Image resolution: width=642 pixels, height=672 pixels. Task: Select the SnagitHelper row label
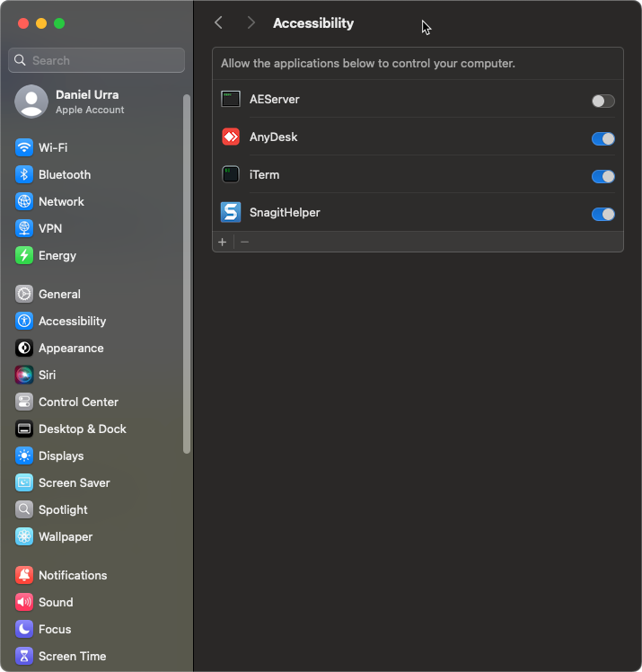[x=285, y=213]
